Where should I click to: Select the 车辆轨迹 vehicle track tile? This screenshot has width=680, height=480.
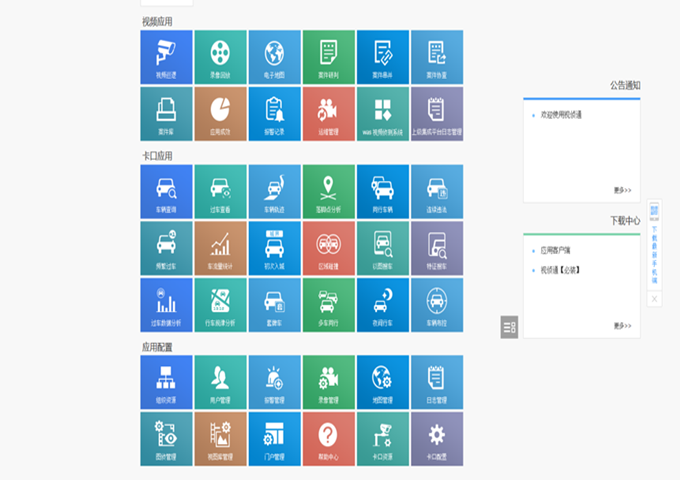274,192
